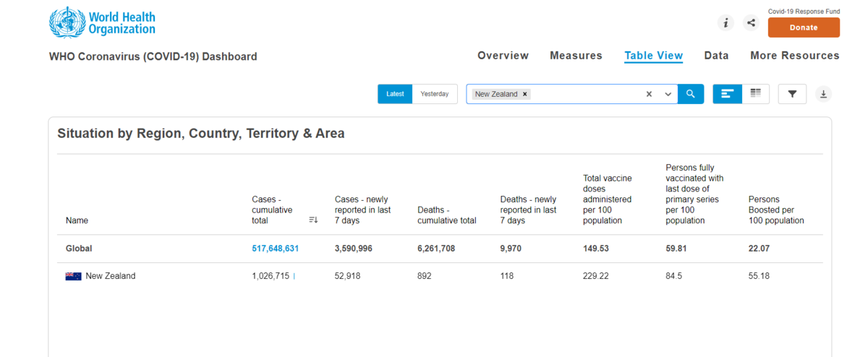Click the World Health Organization logo
The height and width of the screenshot is (357, 868).
pos(103,22)
